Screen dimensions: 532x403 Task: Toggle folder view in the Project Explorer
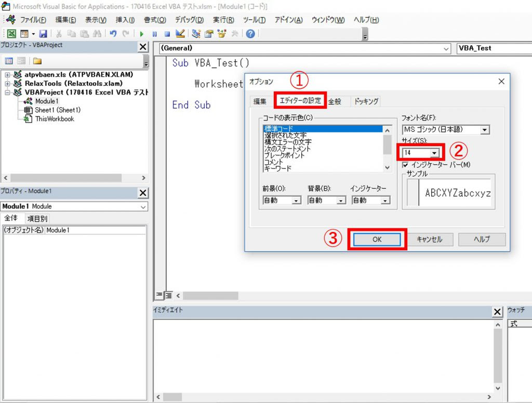37,60
